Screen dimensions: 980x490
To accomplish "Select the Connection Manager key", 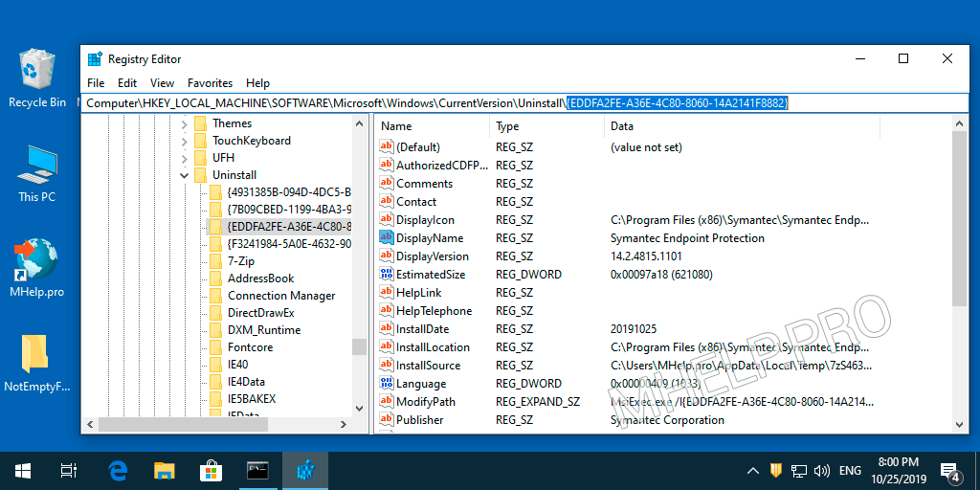I will (281, 296).
